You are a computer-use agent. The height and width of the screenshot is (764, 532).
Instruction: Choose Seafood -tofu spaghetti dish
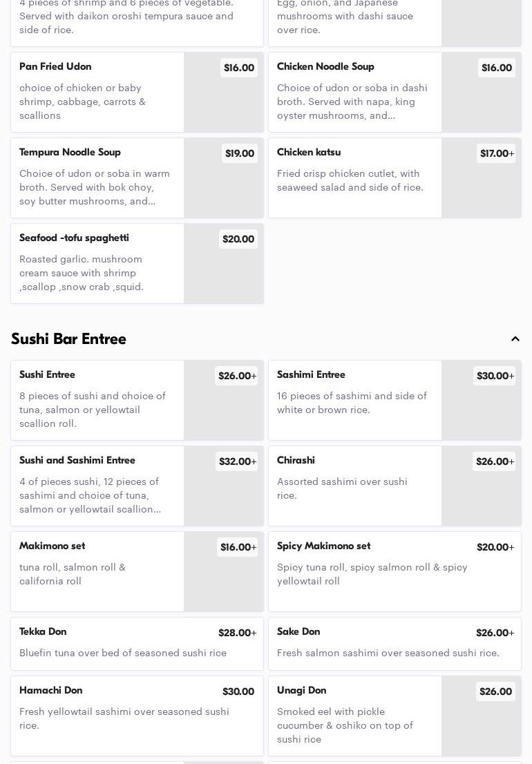coord(97,263)
